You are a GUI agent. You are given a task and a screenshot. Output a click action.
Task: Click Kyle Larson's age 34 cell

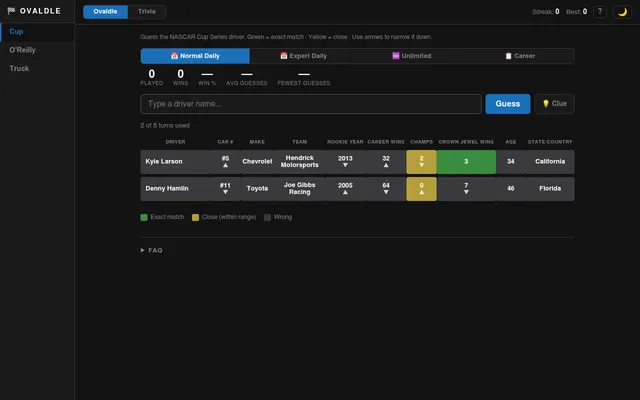click(511, 162)
